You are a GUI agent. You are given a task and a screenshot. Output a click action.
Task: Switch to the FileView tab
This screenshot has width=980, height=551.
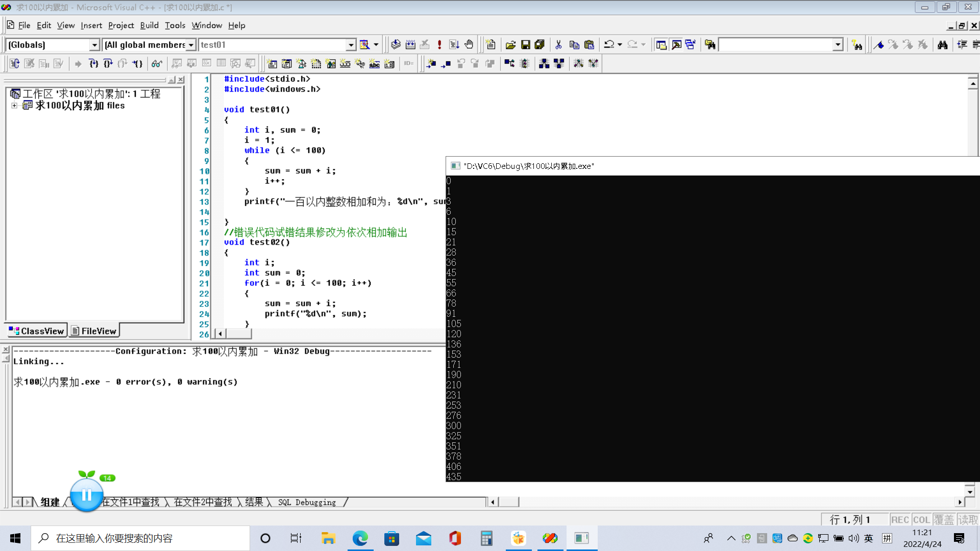tap(94, 331)
